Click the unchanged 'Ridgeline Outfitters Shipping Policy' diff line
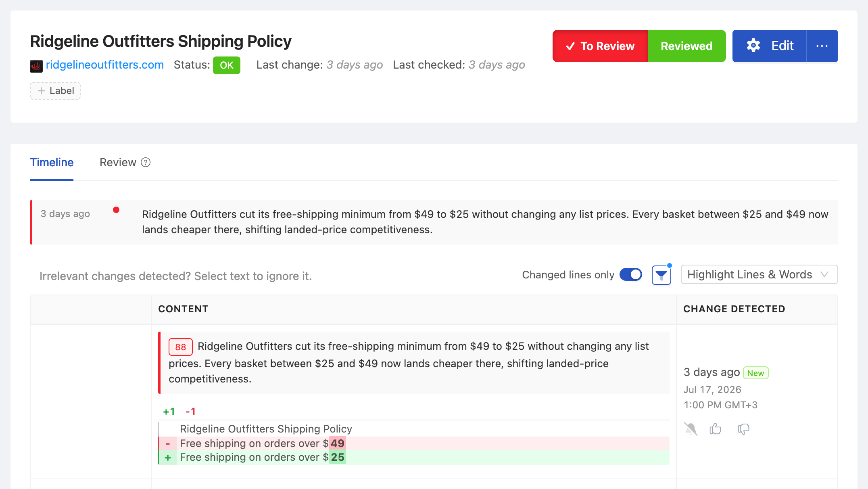 point(266,429)
